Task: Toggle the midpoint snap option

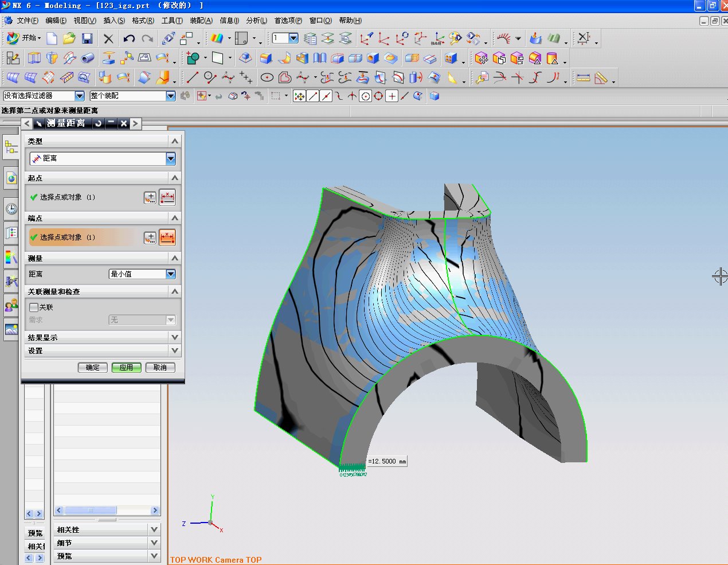Action: pyautogui.click(x=326, y=96)
